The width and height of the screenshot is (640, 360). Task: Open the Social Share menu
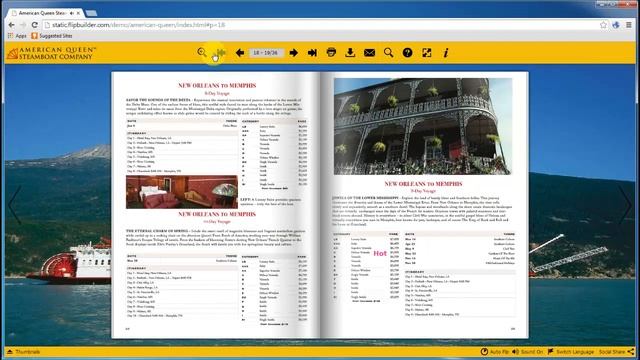click(616, 351)
